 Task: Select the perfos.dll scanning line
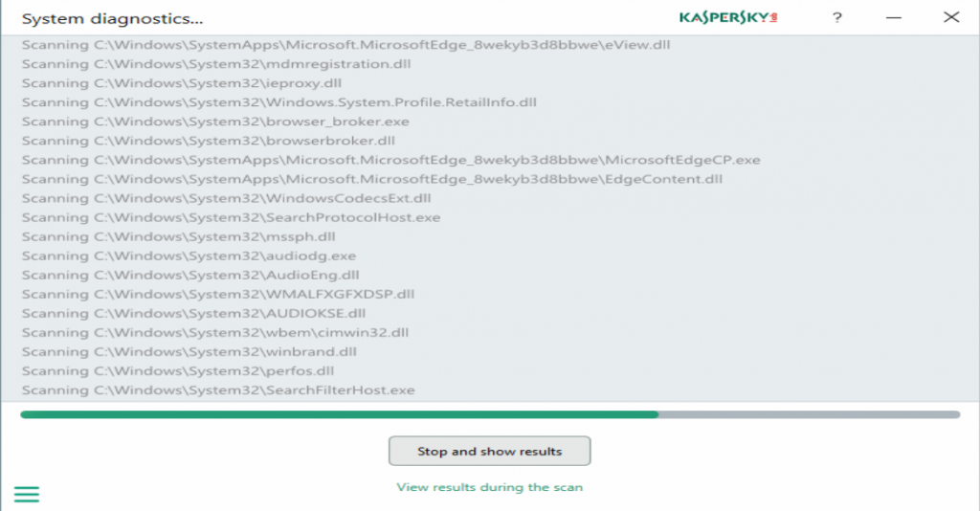pos(177,371)
